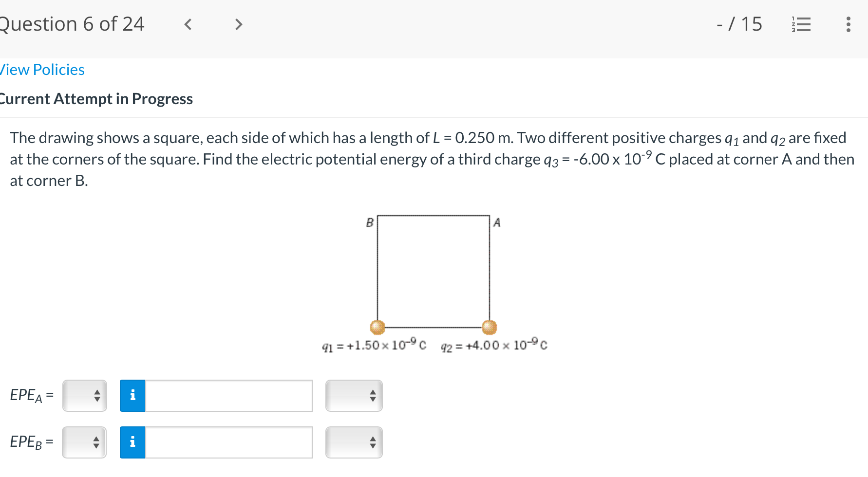Open the info tooltip beside EPE_B answer box
868x477 pixels.
(x=132, y=442)
